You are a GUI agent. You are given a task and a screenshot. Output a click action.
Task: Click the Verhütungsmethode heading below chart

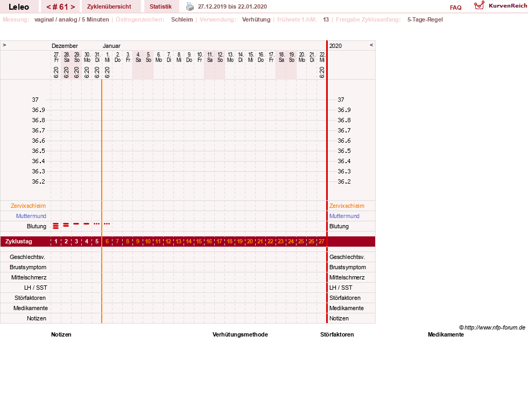coord(240,334)
